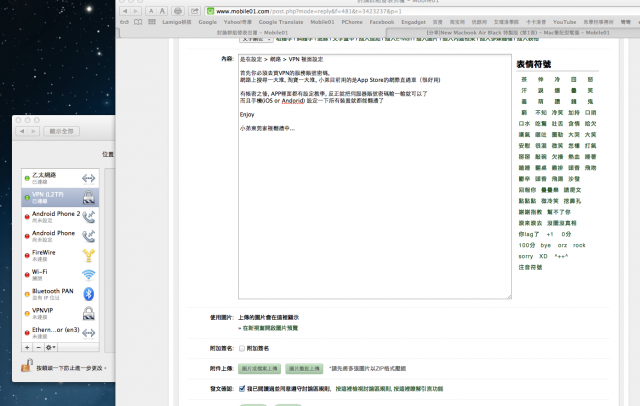640x406 pixels.
Task: Select the VPNVIP service
Action: click(60, 313)
